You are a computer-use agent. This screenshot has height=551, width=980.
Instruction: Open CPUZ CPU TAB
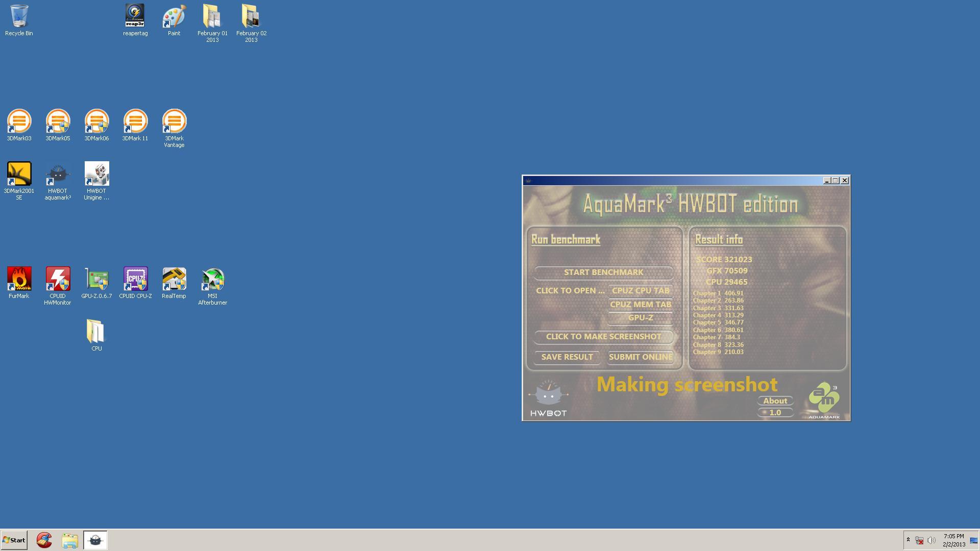click(x=641, y=290)
